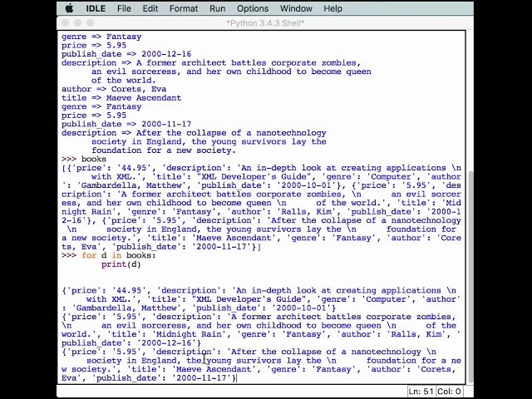Image resolution: width=532 pixels, height=399 pixels.
Task: Open the Apple menu
Action: (69, 8)
